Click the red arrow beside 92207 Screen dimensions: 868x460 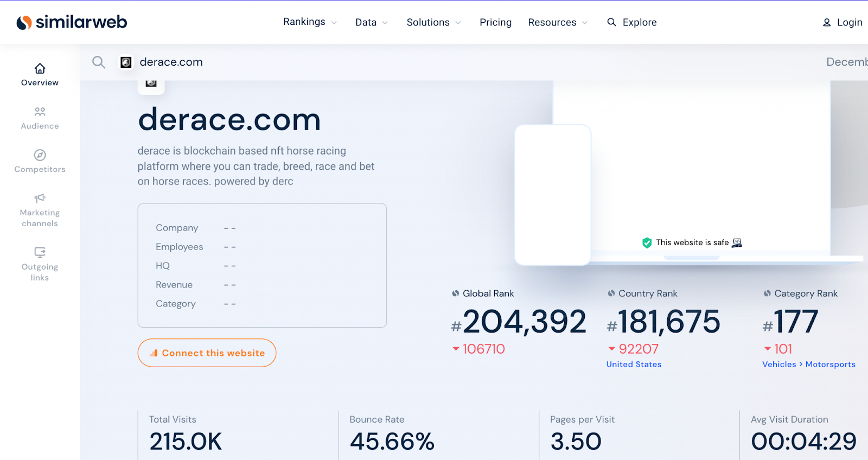[612, 349]
